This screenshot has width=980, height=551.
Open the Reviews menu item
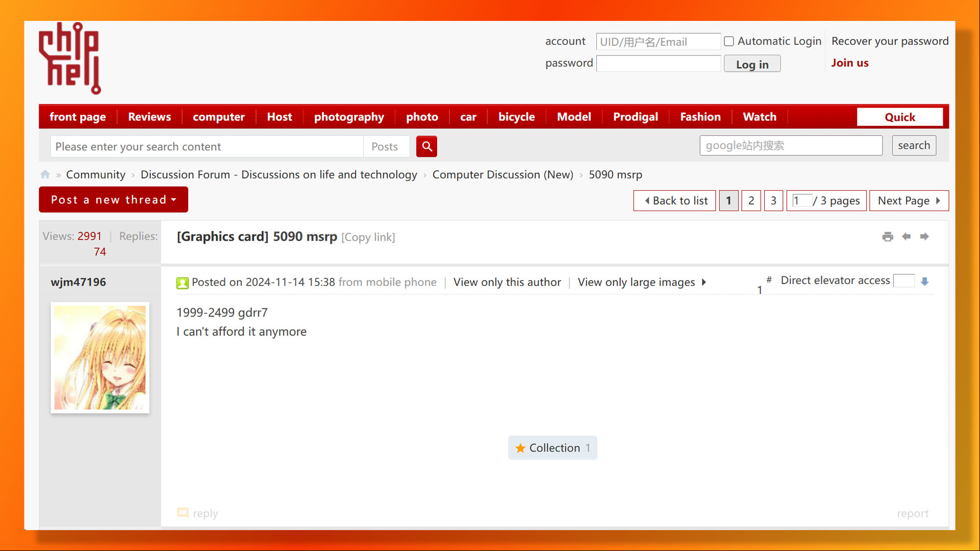(149, 117)
